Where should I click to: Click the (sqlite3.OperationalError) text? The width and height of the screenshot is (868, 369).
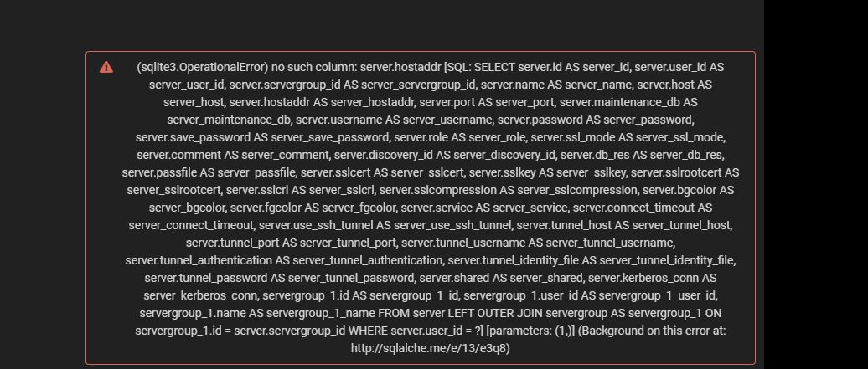[x=203, y=68]
